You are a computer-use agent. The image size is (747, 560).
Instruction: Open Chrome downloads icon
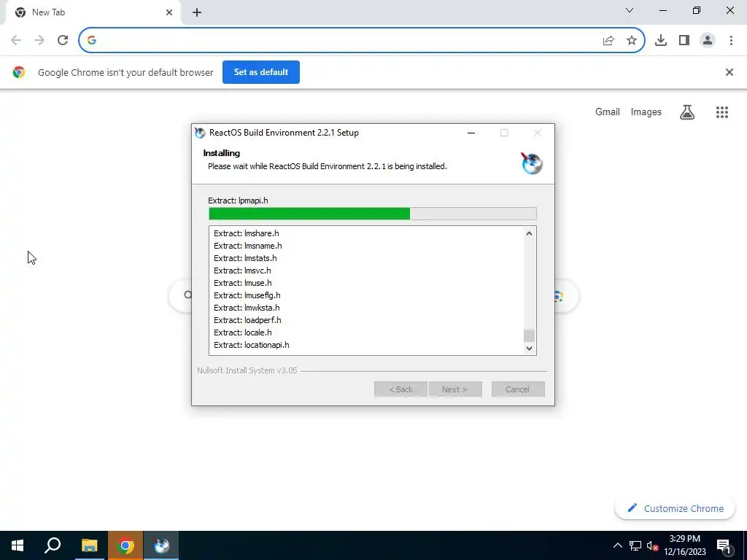click(x=661, y=41)
